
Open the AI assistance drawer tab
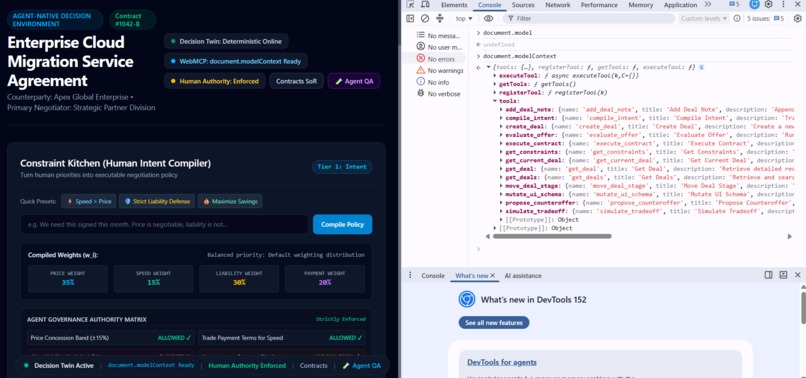523,276
